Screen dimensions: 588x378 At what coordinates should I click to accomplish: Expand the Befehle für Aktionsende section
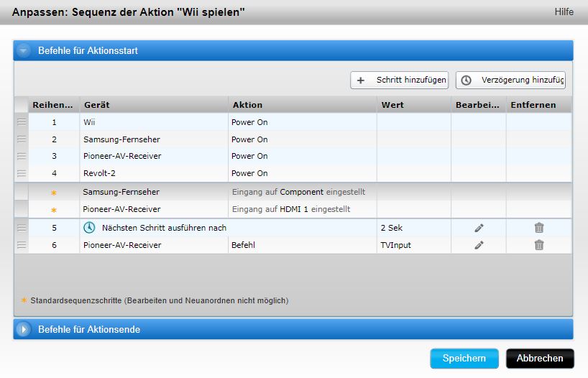24,329
